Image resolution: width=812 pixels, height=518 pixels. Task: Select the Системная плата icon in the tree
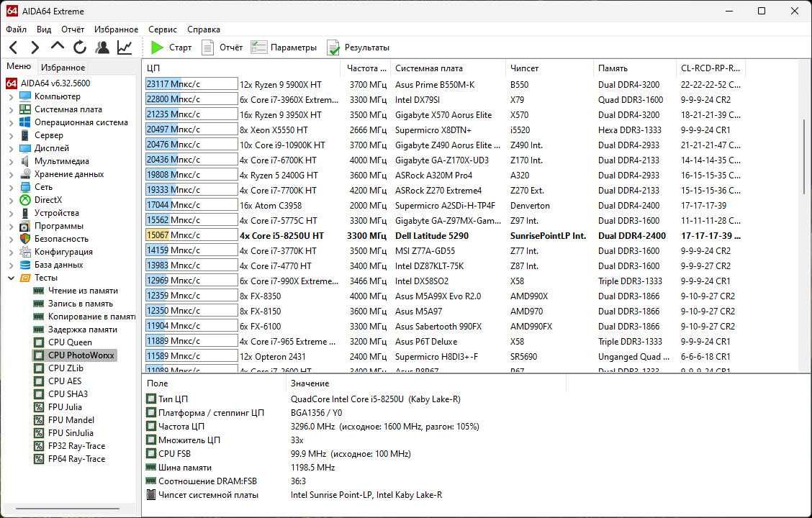[25, 109]
